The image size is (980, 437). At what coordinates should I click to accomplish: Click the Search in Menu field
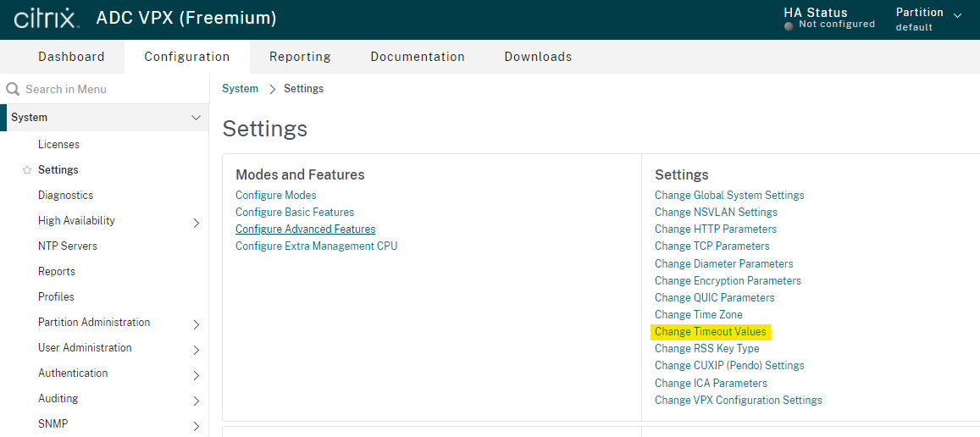[x=104, y=90]
